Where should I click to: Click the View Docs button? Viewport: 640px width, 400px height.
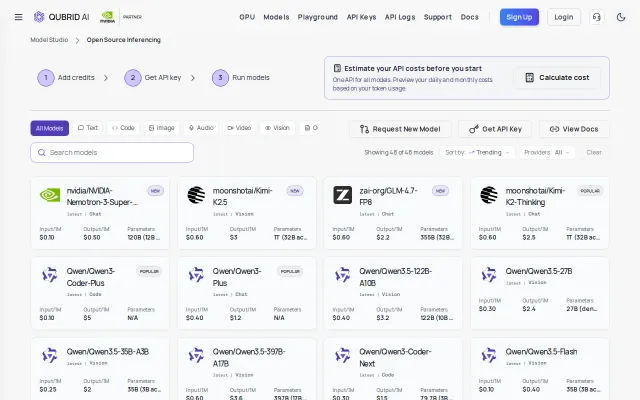[574, 129]
